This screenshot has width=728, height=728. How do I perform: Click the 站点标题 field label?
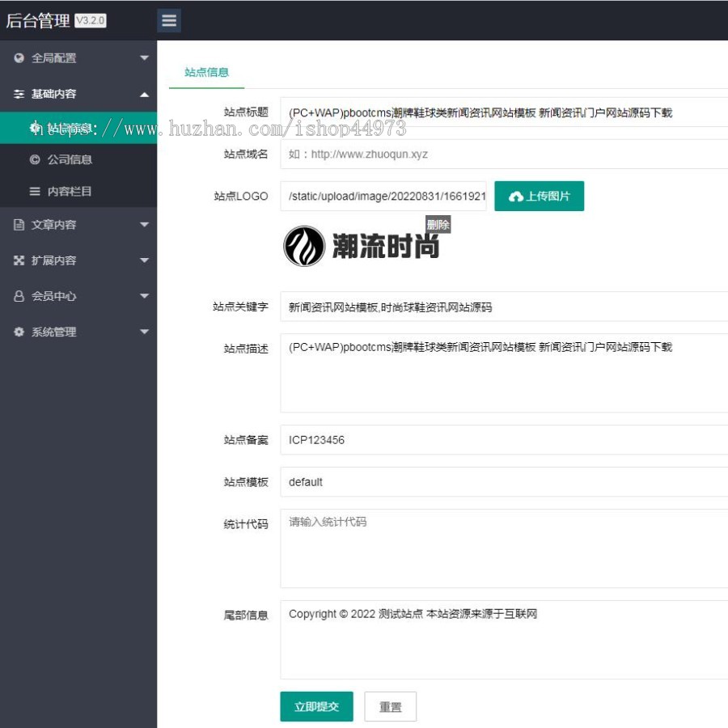click(x=246, y=112)
